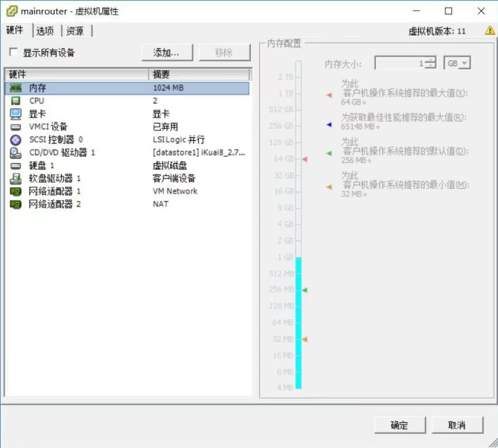This screenshot has width=498, height=448.
Task: Click the 已弃用 summary value
Action: coord(165,127)
